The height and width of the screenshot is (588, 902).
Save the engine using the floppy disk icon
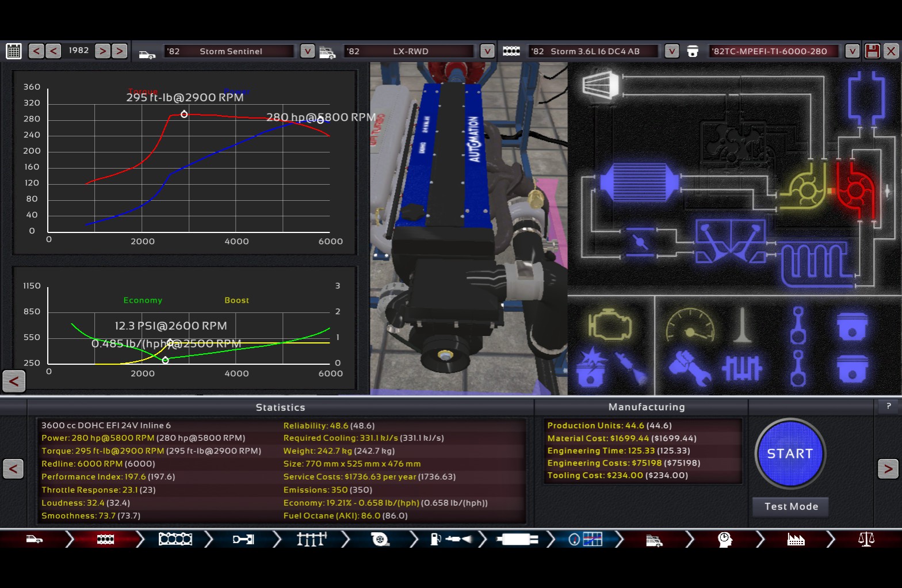(872, 51)
